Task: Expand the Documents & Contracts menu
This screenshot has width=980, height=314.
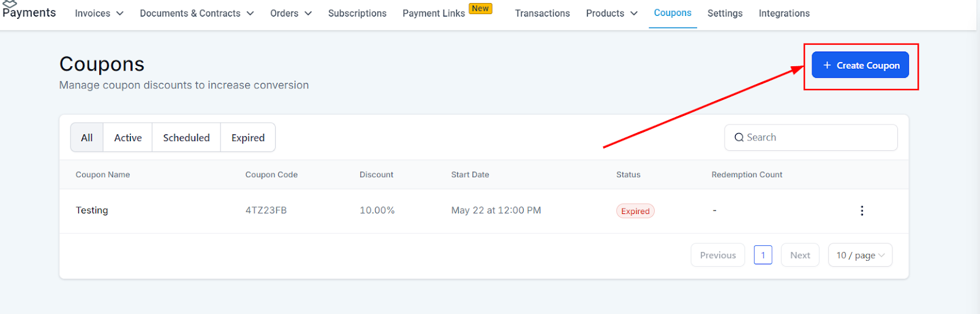Action: pos(197,13)
